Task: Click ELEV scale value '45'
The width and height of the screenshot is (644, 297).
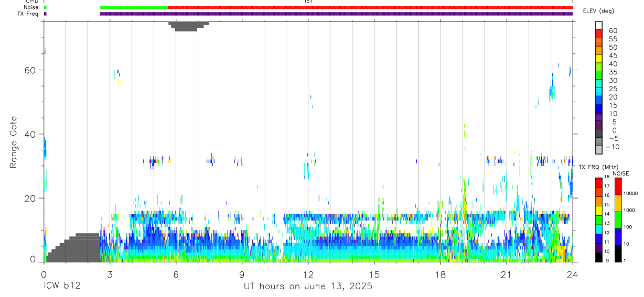Action: [x=613, y=56]
